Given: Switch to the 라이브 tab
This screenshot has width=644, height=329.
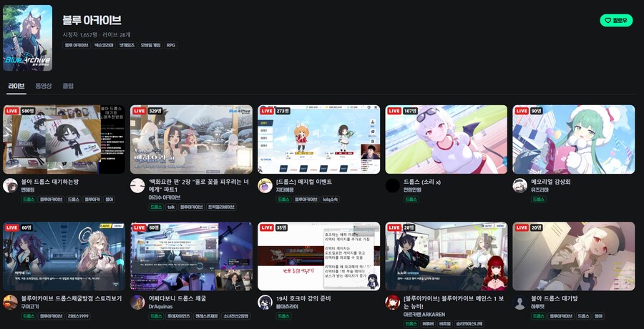Looking at the screenshot, I should pyautogui.click(x=16, y=86).
